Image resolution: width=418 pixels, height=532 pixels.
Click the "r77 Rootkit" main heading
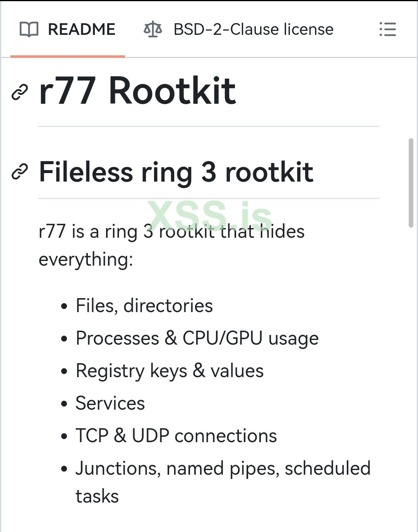[x=137, y=91]
